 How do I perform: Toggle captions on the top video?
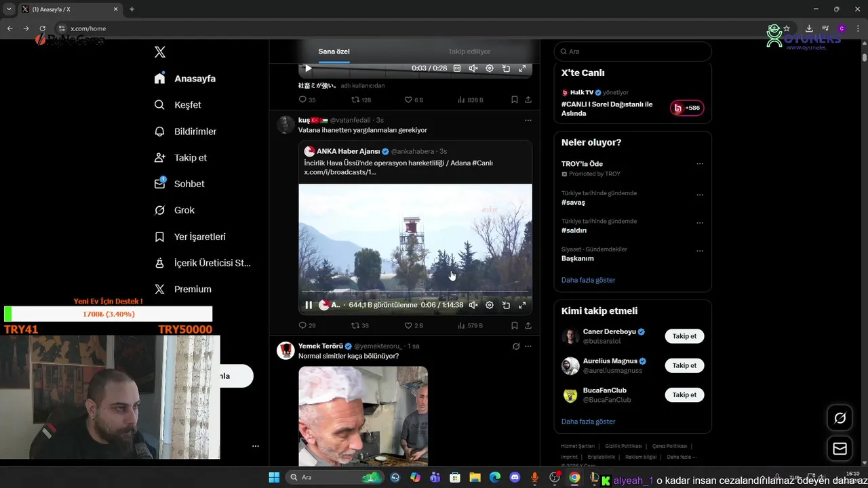click(457, 68)
